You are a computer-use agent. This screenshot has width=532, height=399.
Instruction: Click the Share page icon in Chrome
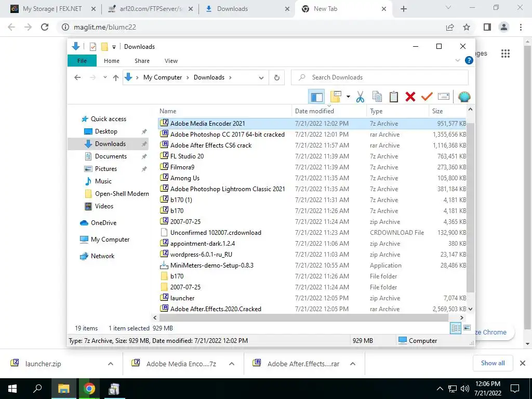click(x=450, y=27)
